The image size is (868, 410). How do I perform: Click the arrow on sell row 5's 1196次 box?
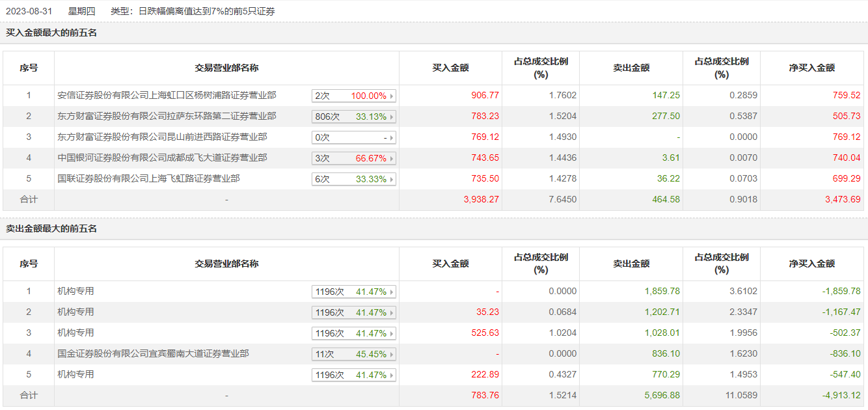(x=392, y=376)
